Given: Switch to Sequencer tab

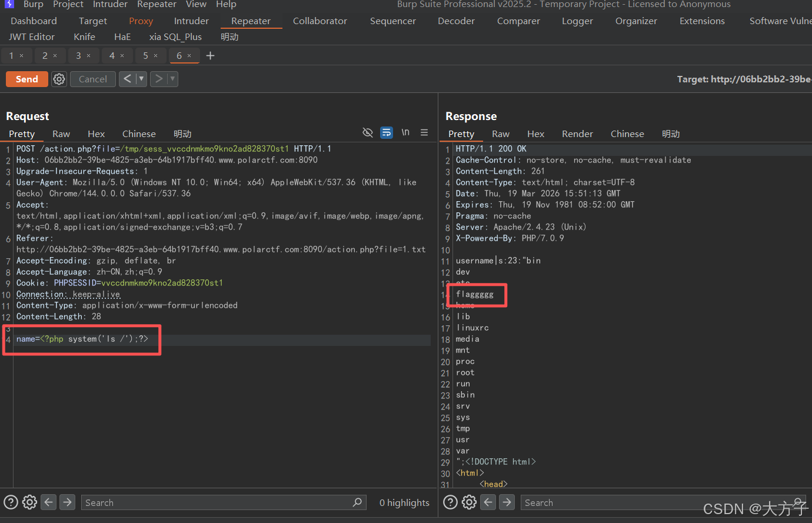Looking at the screenshot, I should pyautogui.click(x=393, y=21).
